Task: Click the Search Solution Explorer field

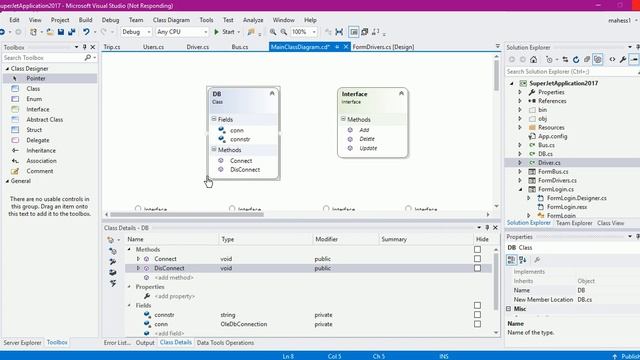Action: 571,72
